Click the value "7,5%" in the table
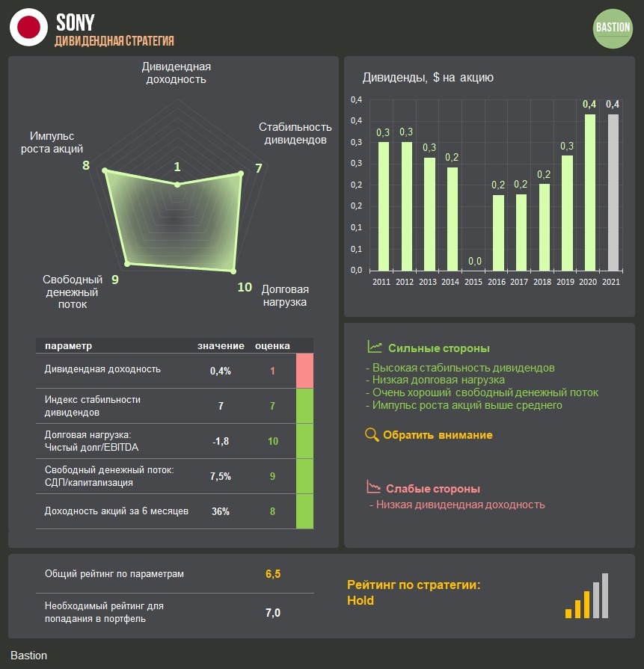This screenshot has width=644, height=669. point(221,476)
